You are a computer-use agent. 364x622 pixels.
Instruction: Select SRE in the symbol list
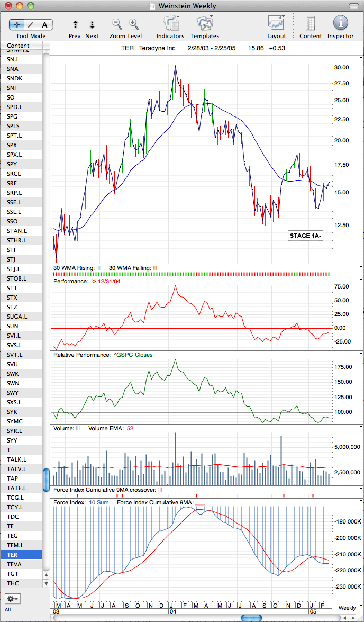pyautogui.click(x=21, y=183)
